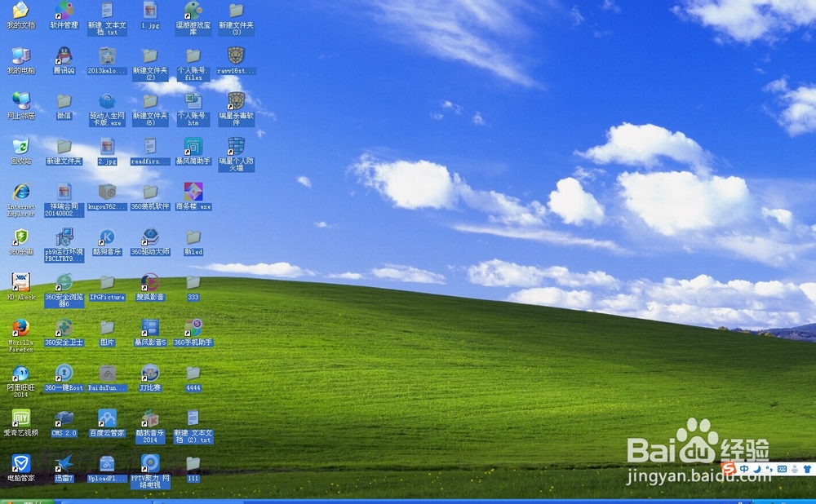The width and height of the screenshot is (816, 504).
Task: Toggle Sogou input 中 Chinese/English mode
Action: pos(744,469)
